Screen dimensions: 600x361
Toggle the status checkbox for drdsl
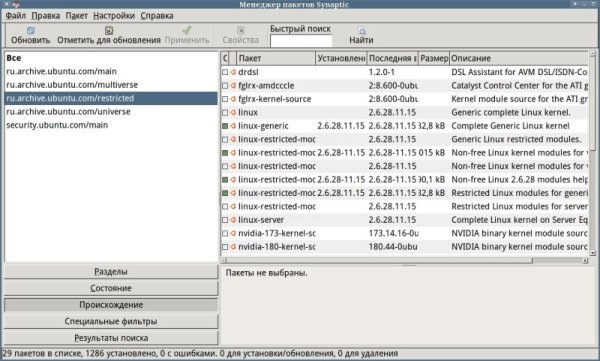pyautogui.click(x=225, y=72)
